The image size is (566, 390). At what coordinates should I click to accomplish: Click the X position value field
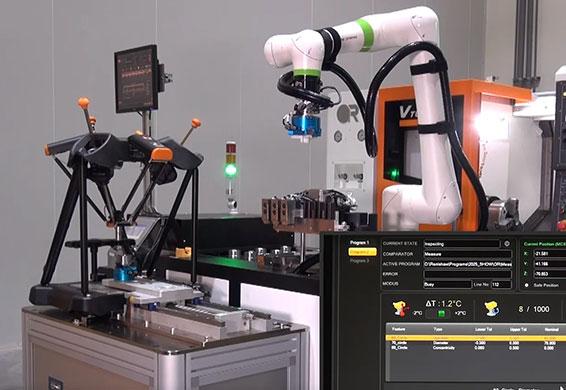pos(550,254)
